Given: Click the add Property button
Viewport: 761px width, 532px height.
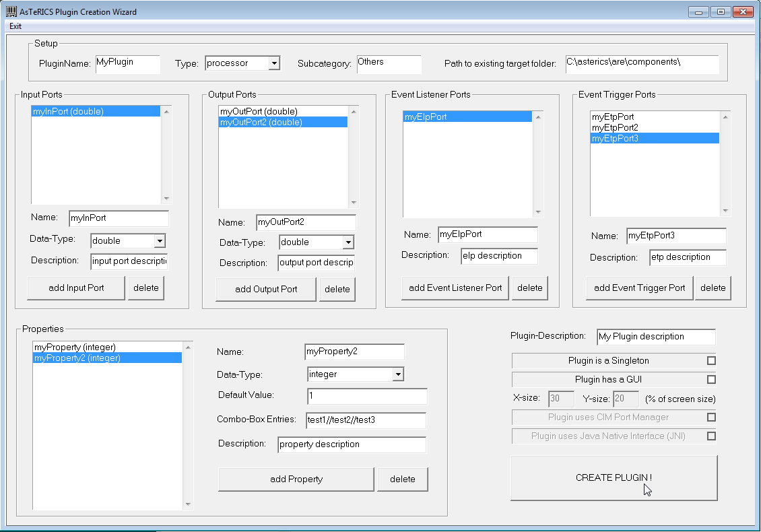Looking at the screenshot, I should (x=296, y=479).
